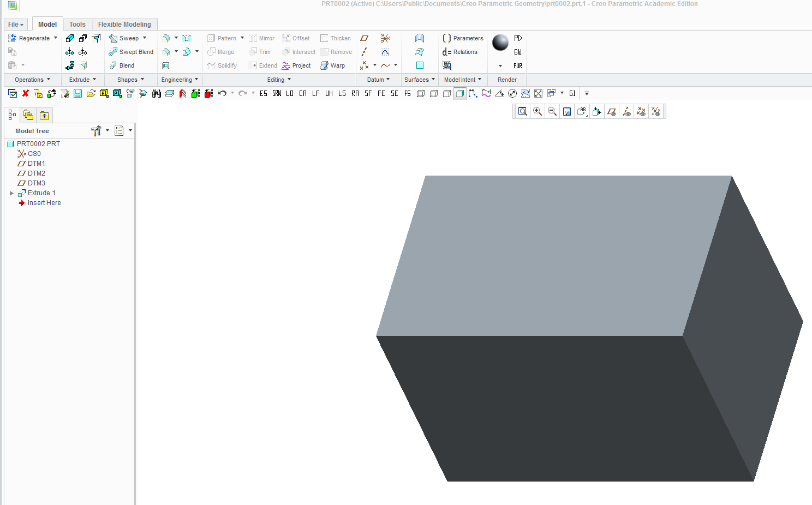812x505 pixels.
Task: Activate the Blend tool
Action: (x=124, y=65)
